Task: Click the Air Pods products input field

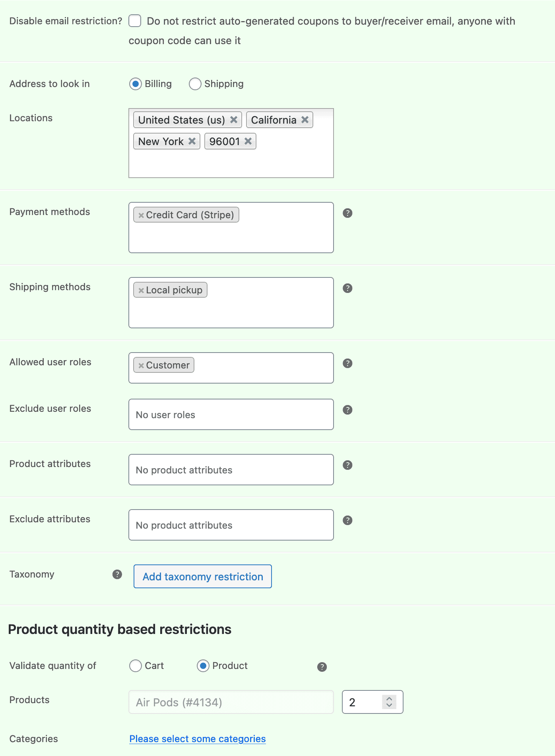Action: pos(231,702)
